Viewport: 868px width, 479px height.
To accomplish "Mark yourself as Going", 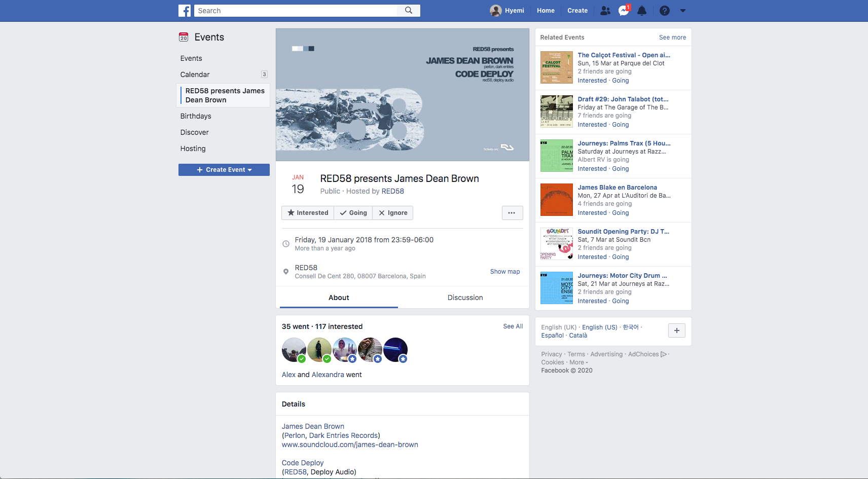I will 353,213.
